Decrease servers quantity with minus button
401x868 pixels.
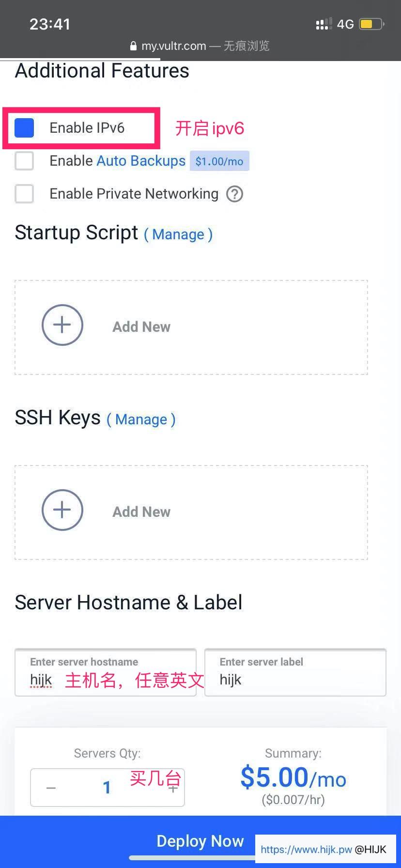[51, 788]
